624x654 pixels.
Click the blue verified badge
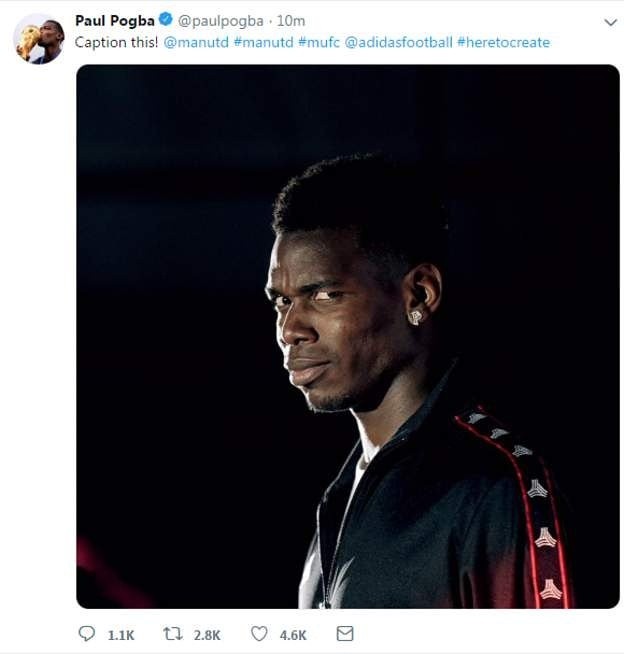point(166,21)
